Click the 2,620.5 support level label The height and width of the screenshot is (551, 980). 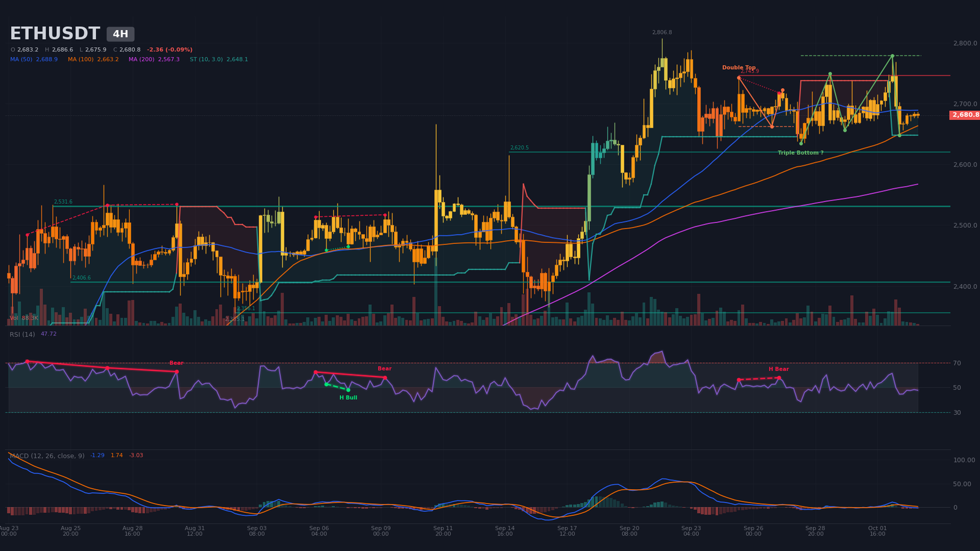click(519, 148)
